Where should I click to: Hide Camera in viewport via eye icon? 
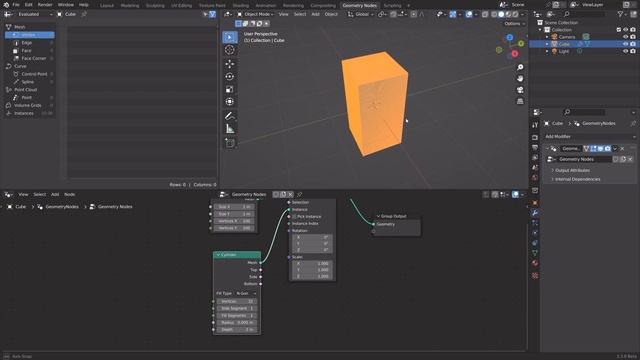(625, 37)
